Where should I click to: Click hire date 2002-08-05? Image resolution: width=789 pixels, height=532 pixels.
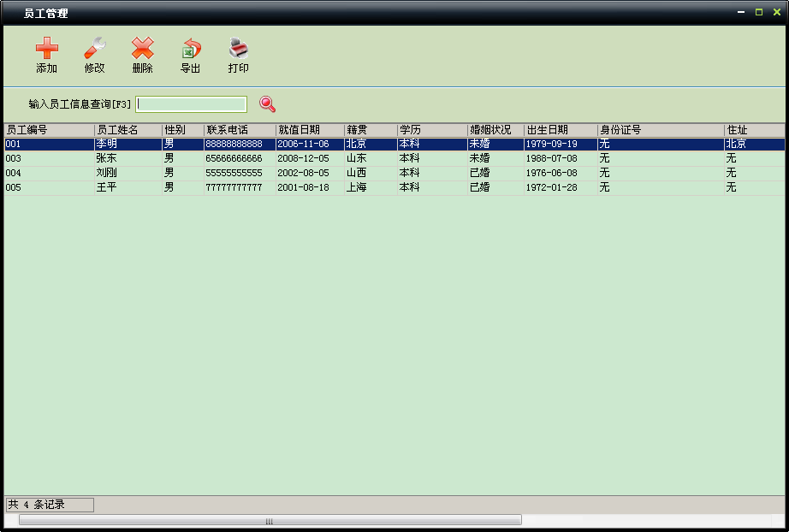point(303,173)
